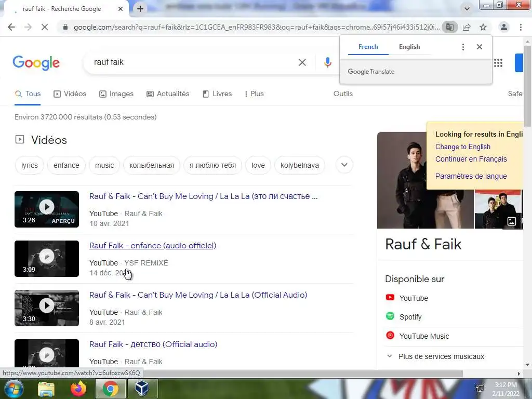Switch to the Images results tab
Viewport: 532px width, 399px height.
click(116, 94)
